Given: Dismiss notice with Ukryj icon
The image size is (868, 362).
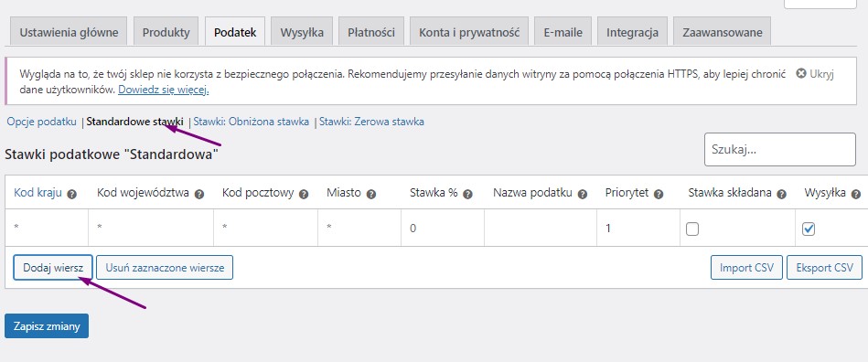Looking at the screenshot, I should tap(800, 73).
